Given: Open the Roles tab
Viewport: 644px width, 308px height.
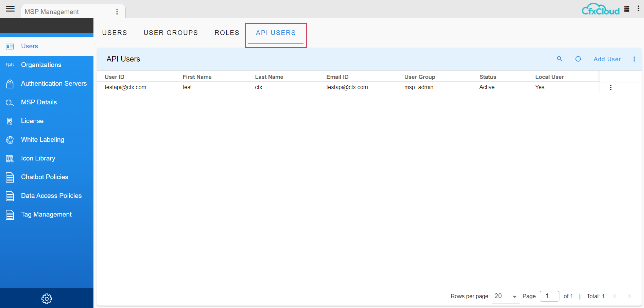Looking at the screenshot, I should [227, 33].
